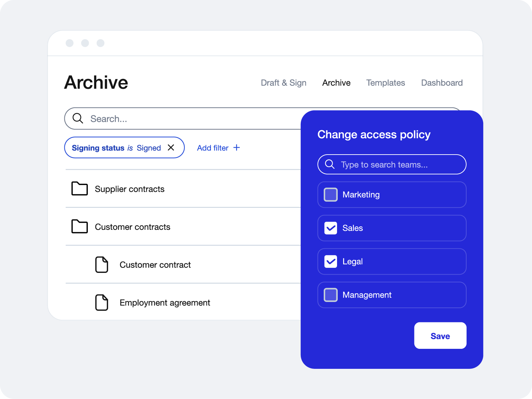Open the Employment agreement file name
This screenshot has width=532, height=399.
pos(165,303)
